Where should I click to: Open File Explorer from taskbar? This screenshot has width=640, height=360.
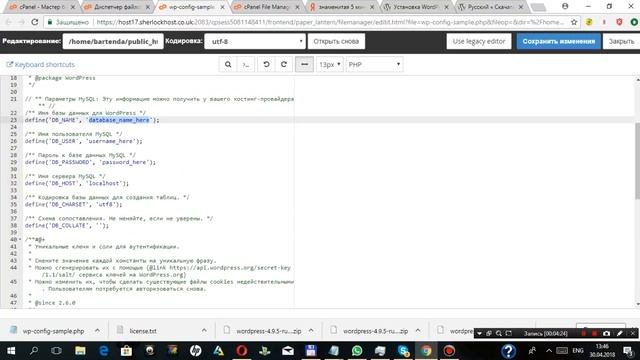pos(80,351)
